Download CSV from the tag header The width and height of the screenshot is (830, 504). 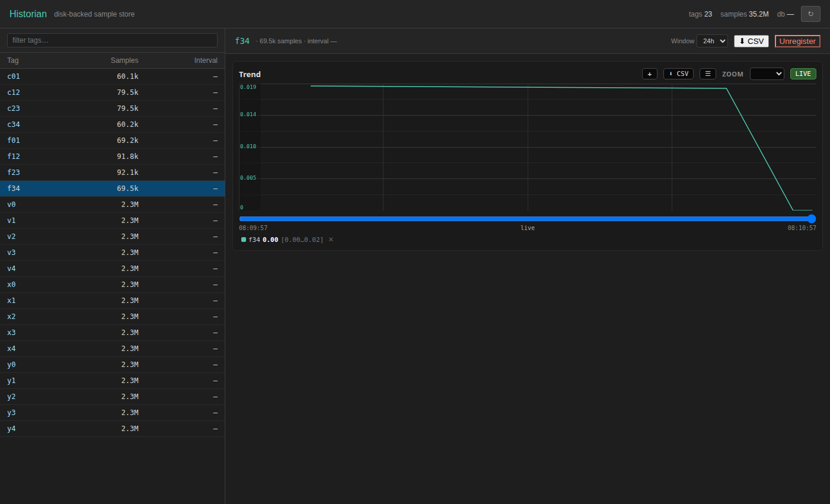751,41
